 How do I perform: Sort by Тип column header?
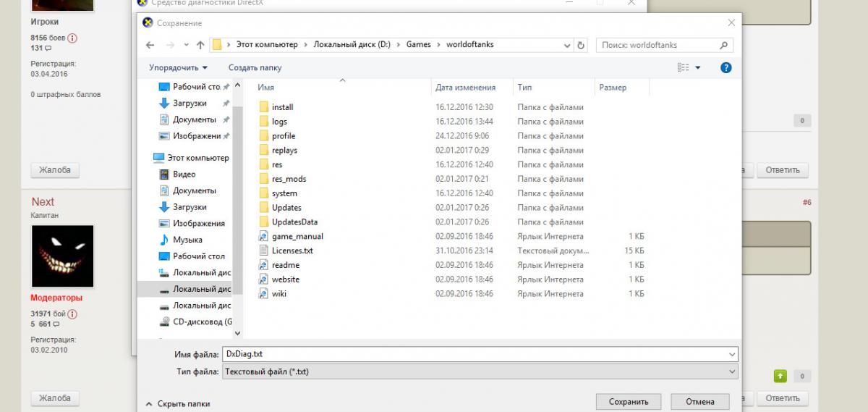click(525, 88)
